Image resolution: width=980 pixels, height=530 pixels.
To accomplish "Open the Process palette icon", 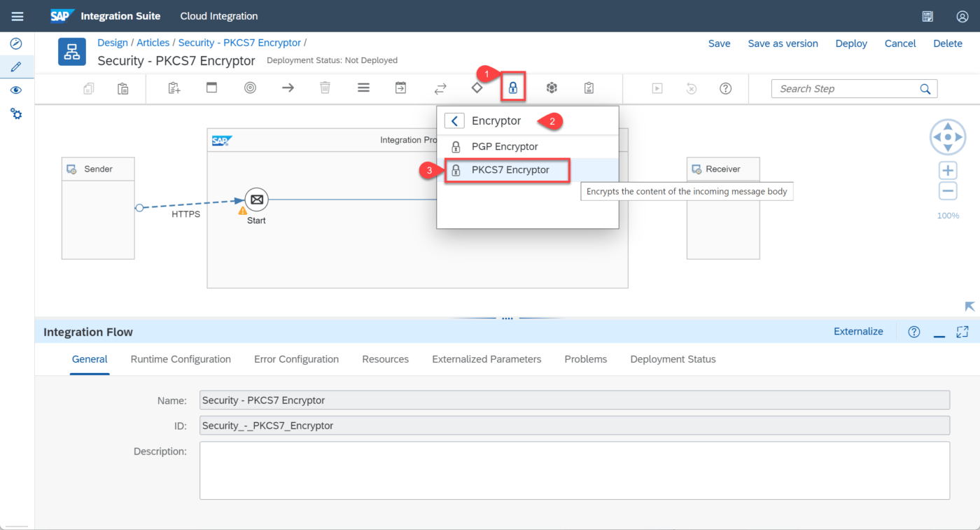I will pyautogui.click(x=211, y=88).
